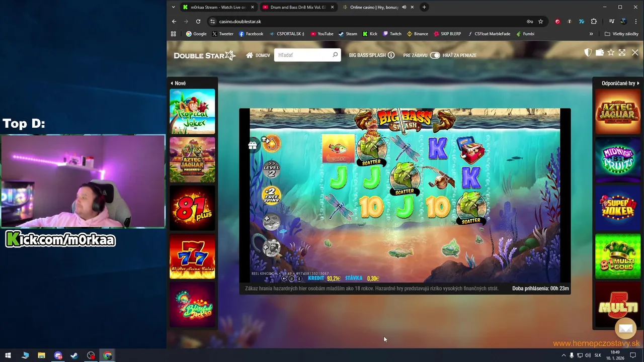Open the wallet icon in casino header
The width and height of the screenshot is (644, 362).
pyautogui.click(x=599, y=52)
